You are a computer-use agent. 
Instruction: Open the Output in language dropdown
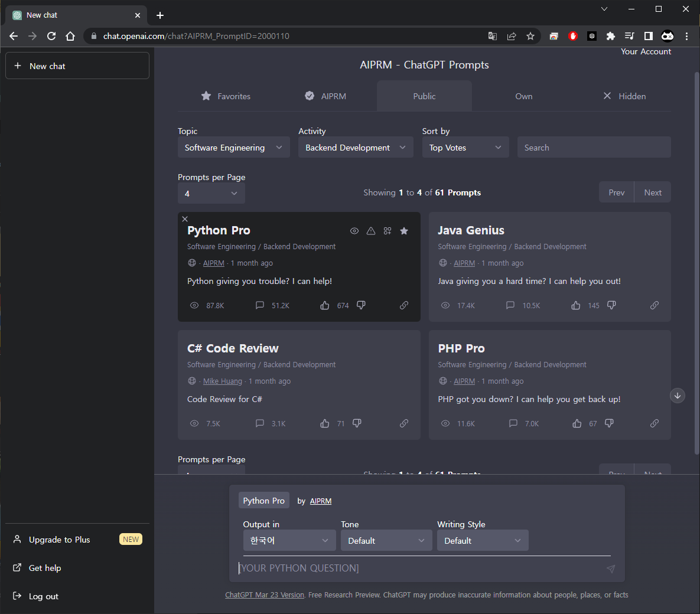pyautogui.click(x=289, y=540)
